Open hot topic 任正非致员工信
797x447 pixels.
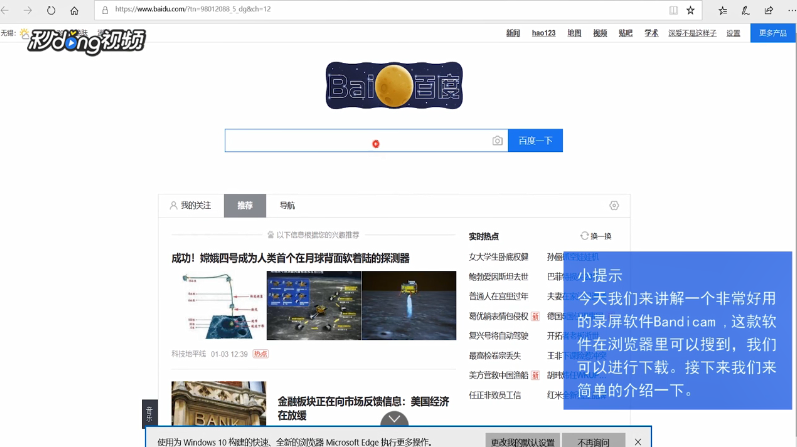495,395
